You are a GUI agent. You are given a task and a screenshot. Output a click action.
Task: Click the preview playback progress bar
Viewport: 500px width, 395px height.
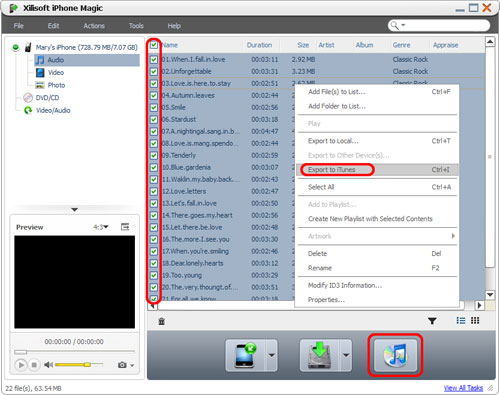[x=74, y=352]
